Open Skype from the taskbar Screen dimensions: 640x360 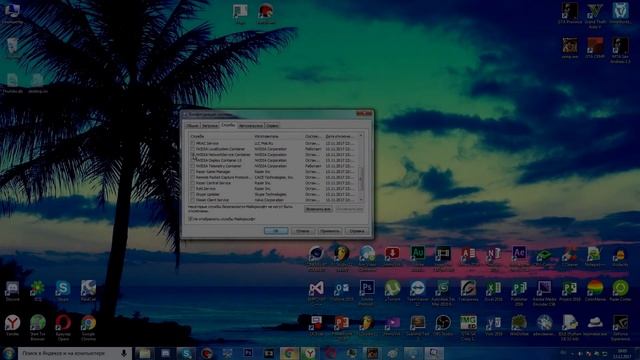(x=186, y=353)
